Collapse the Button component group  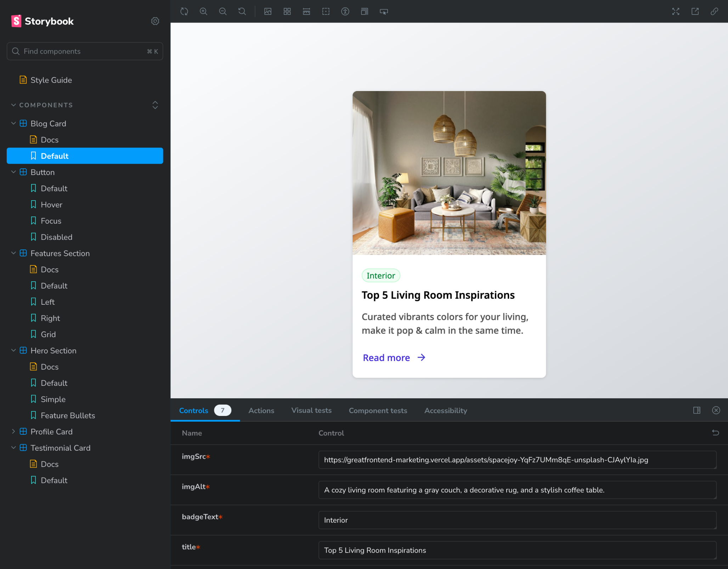point(13,172)
